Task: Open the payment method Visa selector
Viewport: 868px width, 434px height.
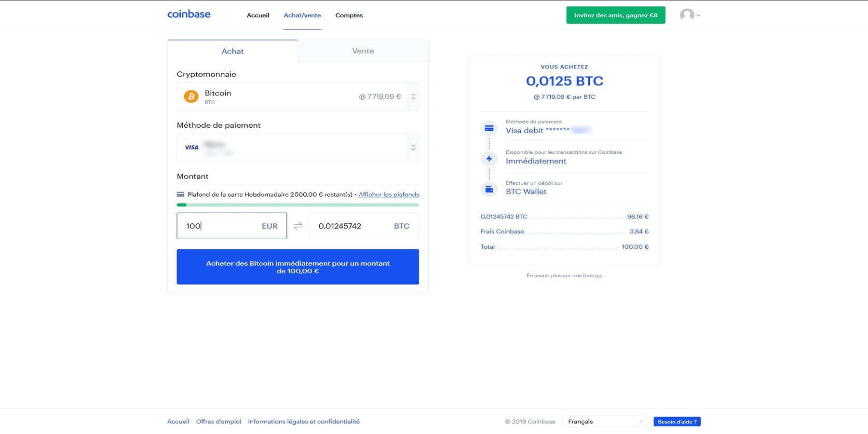Action: (298, 148)
